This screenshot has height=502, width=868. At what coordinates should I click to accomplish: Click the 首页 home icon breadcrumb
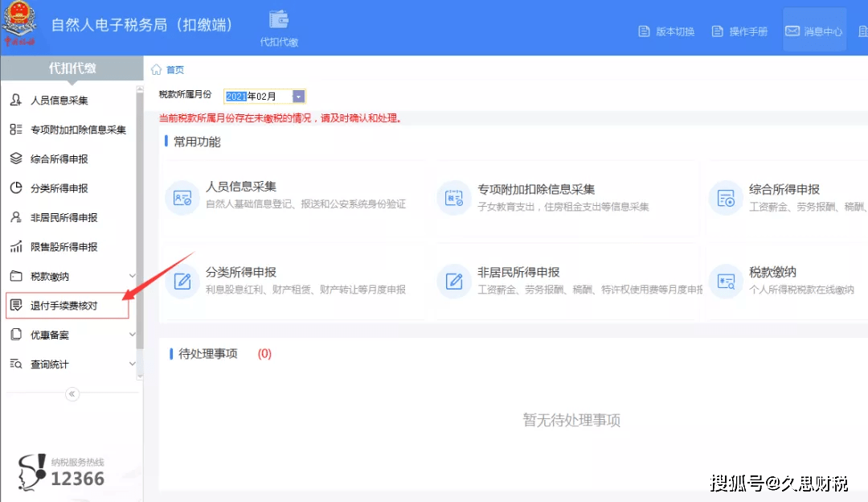click(x=157, y=70)
